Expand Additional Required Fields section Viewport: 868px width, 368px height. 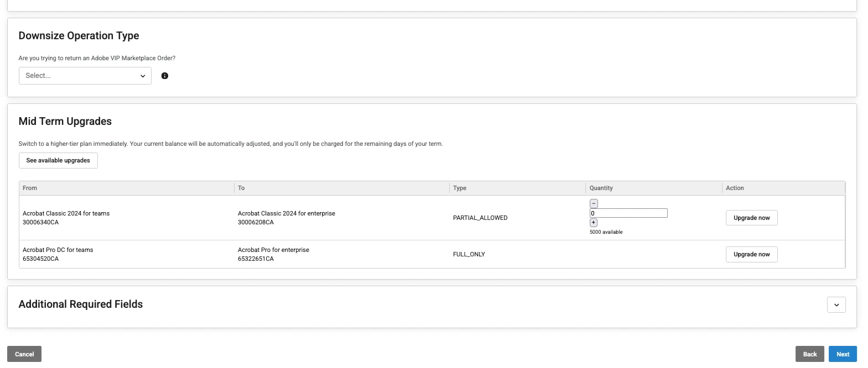point(836,304)
